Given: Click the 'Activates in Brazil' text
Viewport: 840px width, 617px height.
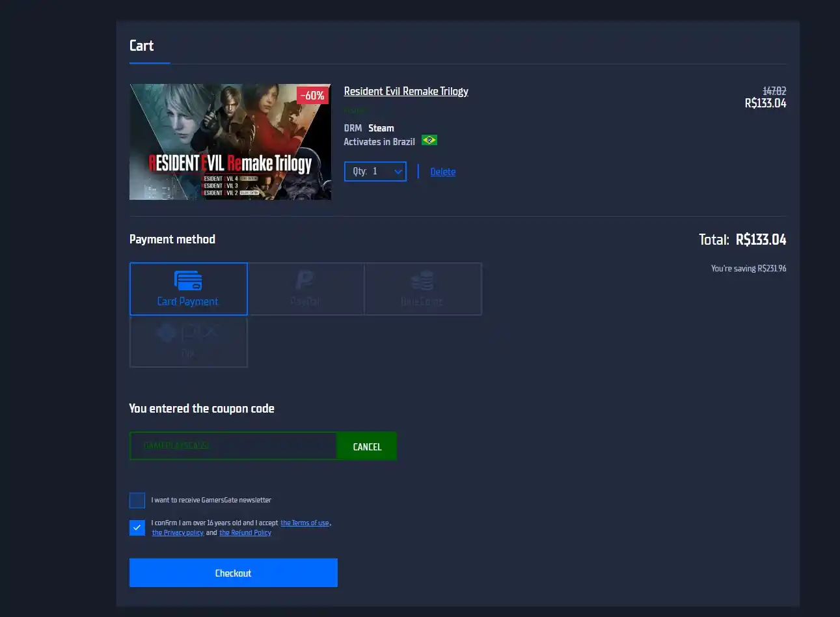Looking at the screenshot, I should point(379,141).
